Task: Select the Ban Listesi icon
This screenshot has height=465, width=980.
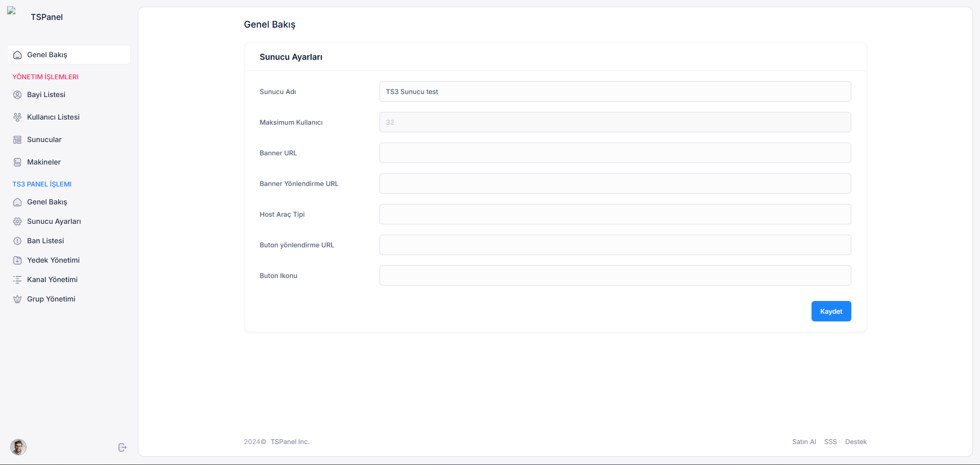Action: click(x=17, y=241)
